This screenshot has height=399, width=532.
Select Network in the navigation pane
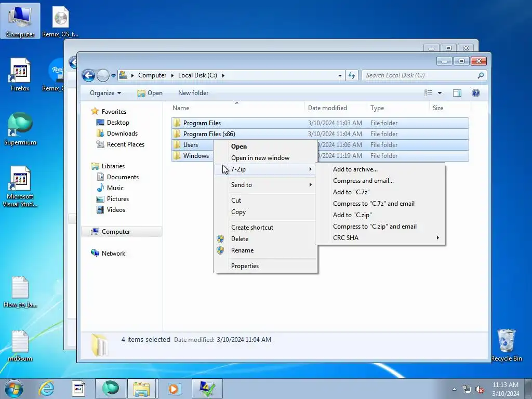(x=113, y=254)
